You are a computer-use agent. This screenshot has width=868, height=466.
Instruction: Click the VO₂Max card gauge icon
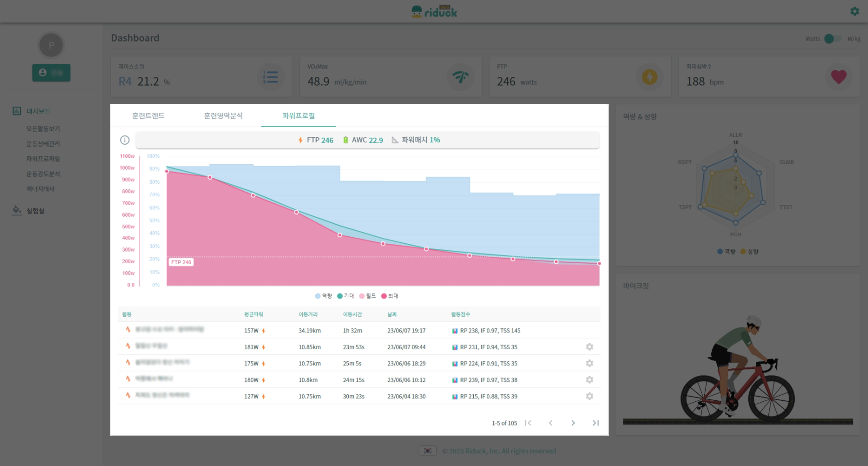pyautogui.click(x=460, y=77)
